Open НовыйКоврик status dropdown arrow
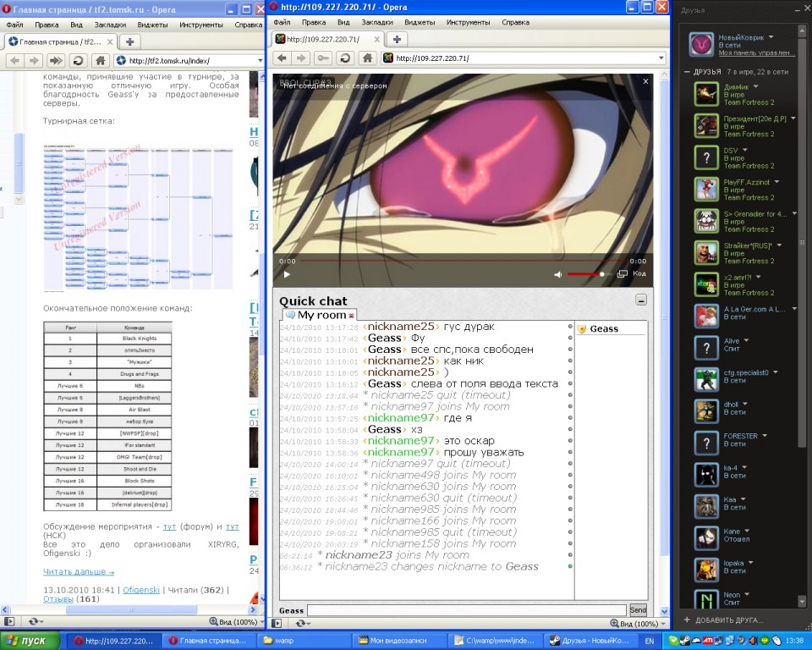Image resolution: width=812 pixels, height=650 pixels. point(771,37)
